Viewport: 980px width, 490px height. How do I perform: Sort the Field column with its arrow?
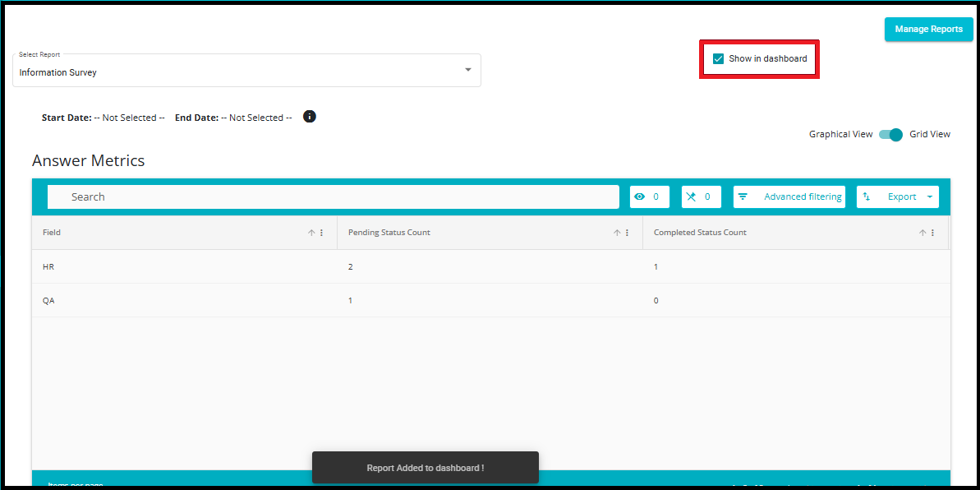tap(311, 233)
